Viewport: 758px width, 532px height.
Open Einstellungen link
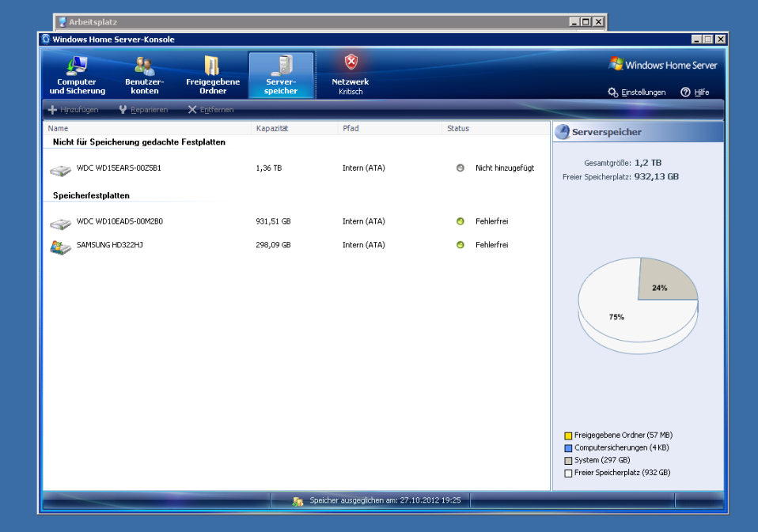pos(643,92)
